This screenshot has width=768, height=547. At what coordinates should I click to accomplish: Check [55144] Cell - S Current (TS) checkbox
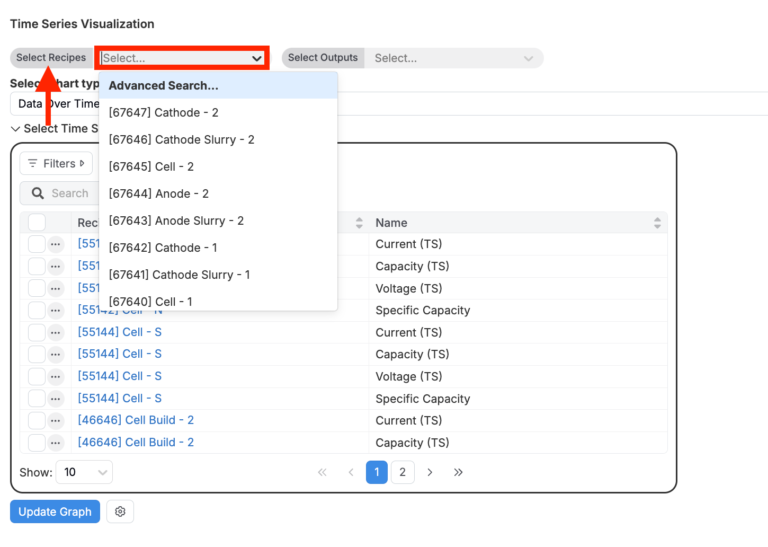[37, 333]
